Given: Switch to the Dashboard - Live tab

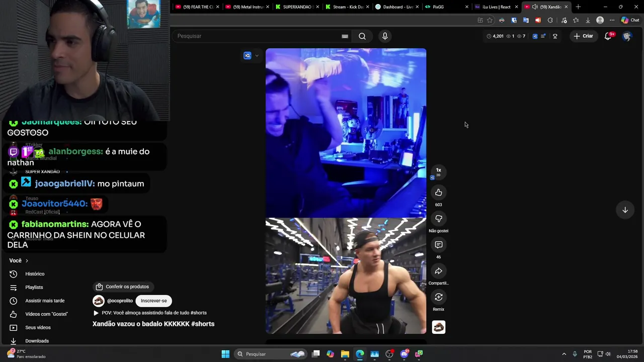Looking at the screenshot, I should pyautogui.click(x=397, y=7).
